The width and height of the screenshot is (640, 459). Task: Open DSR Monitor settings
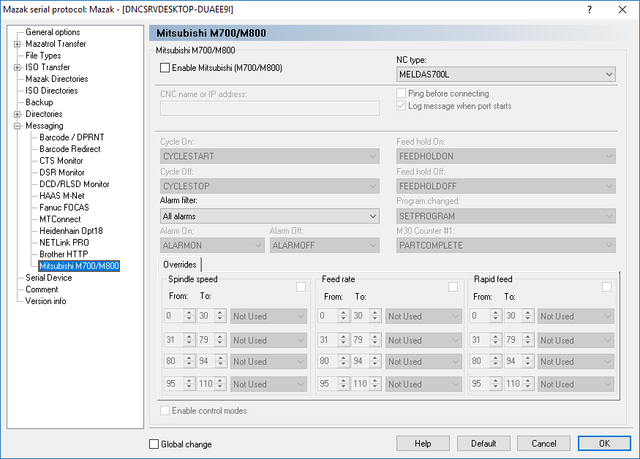62,173
